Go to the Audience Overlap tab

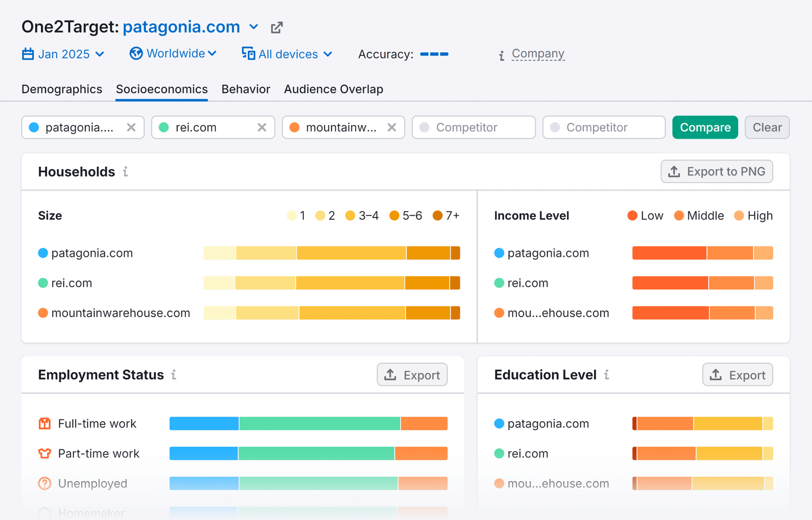pyautogui.click(x=333, y=89)
